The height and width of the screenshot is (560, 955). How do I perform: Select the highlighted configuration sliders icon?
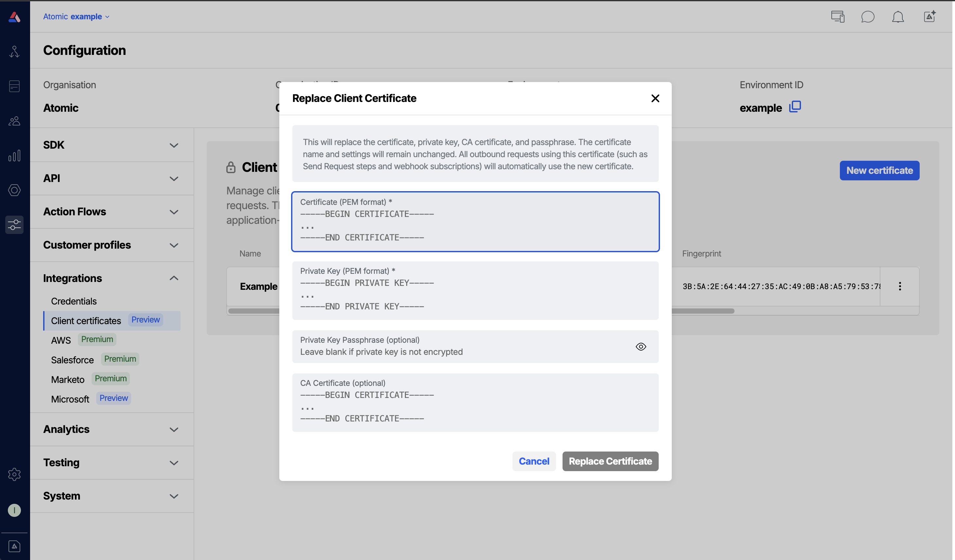(x=14, y=224)
